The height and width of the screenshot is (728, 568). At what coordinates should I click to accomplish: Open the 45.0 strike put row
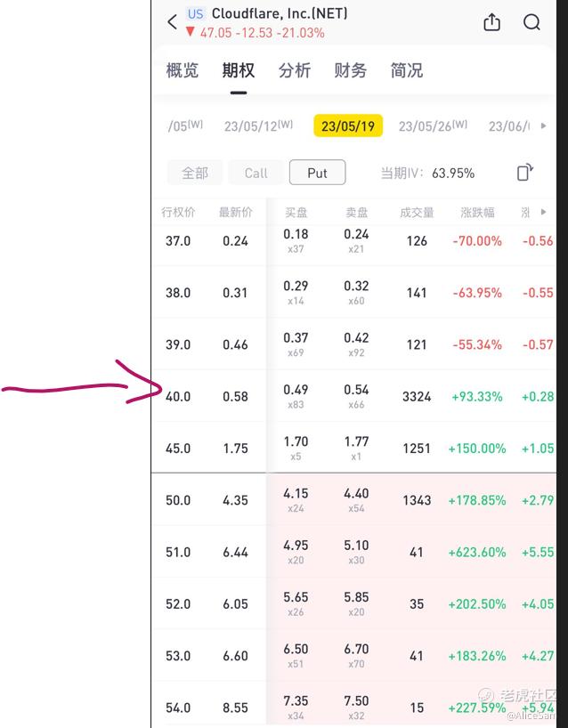click(353, 448)
